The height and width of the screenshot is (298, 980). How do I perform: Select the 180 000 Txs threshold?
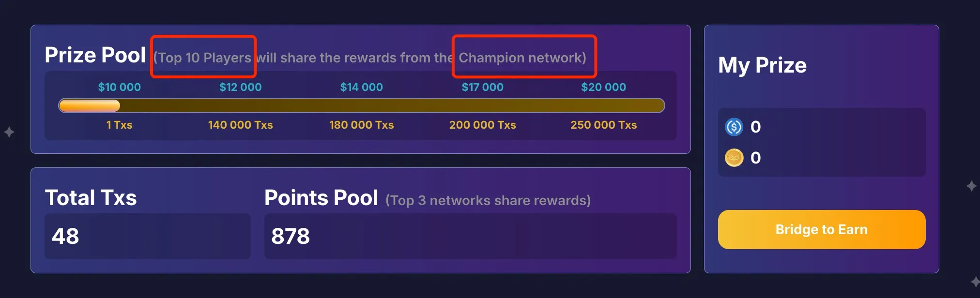click(361, 125)
